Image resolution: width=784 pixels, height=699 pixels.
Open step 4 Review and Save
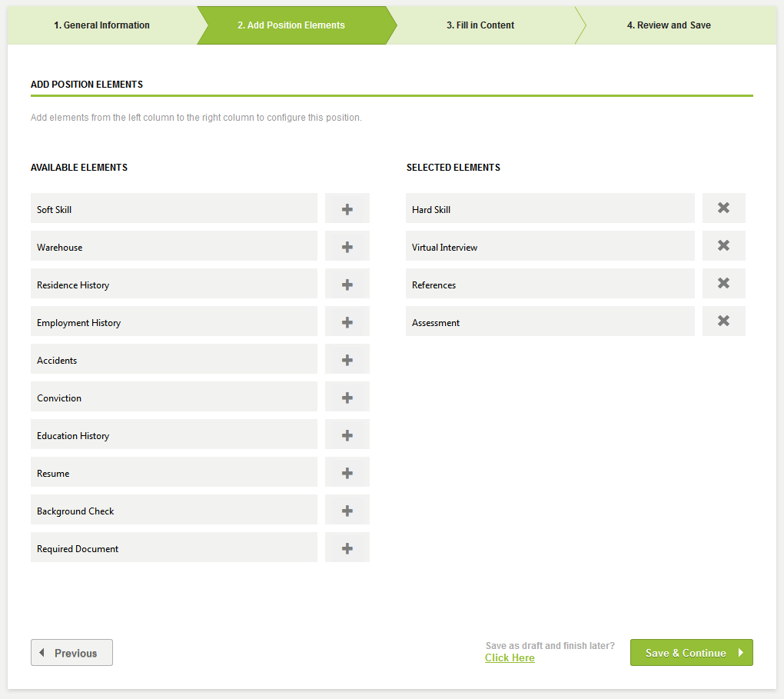pos(669,25)
